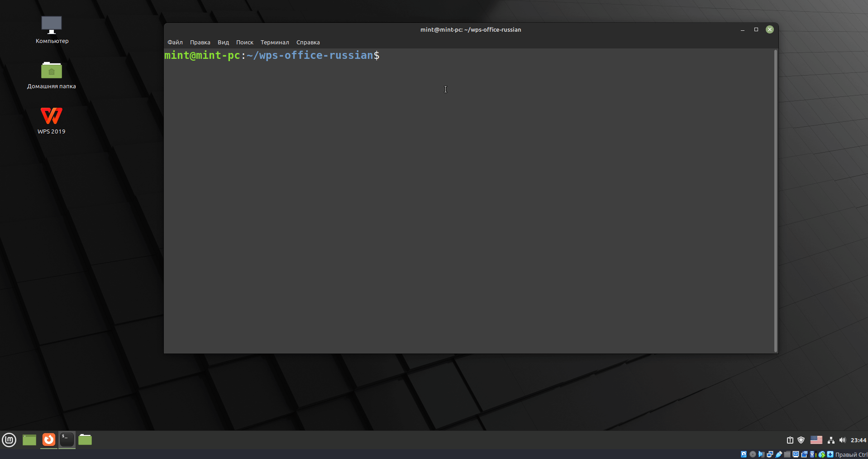Open the Поиск menu

[245, 42]
